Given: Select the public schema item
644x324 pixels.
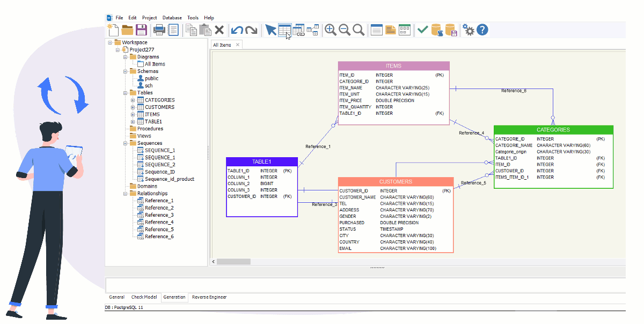Looking at the screenshot, I should click(x=151, y=78).
